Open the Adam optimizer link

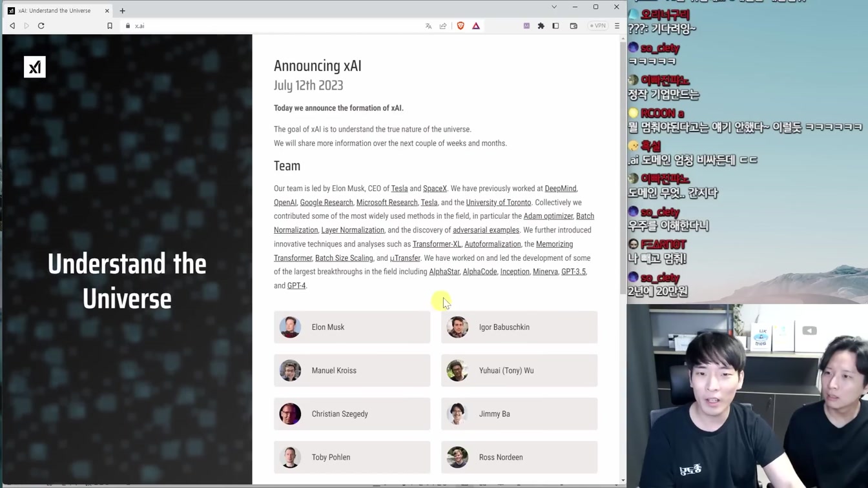(548, 216)
